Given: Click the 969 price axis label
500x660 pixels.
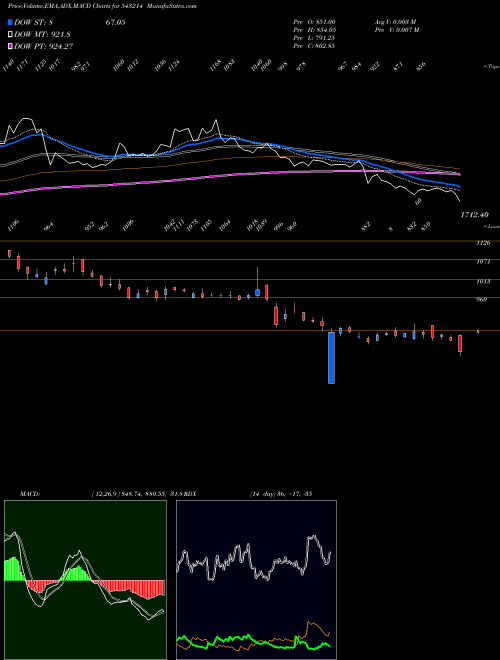Looking at the screenshot, I should (x=481, y=299).
